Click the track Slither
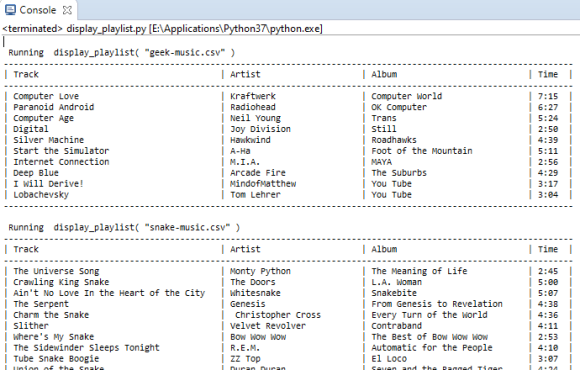 [31, 326]
